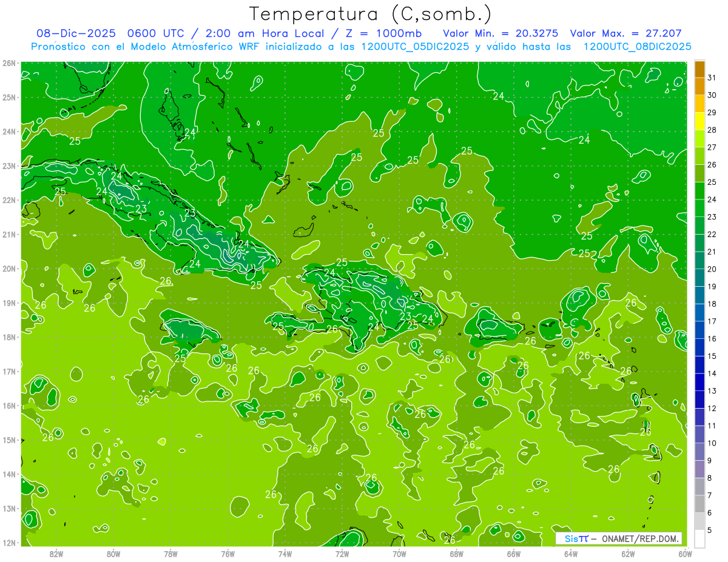Click the color scale label "18"
Image resolution: width=728 pixels, height=562 pixels.
coord(712,304)
